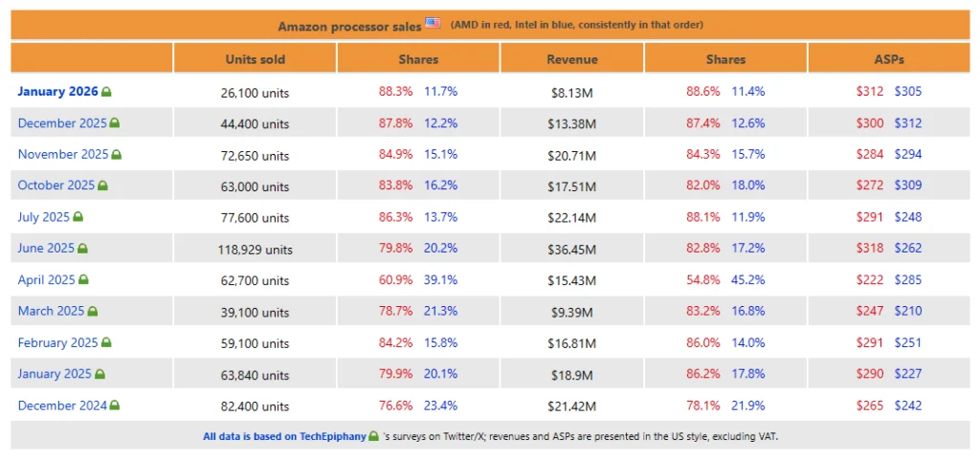Viewport: 980px width, 460px height.
Task: Click the lock icon next to TechEpiphany
Action: (373, 436)
